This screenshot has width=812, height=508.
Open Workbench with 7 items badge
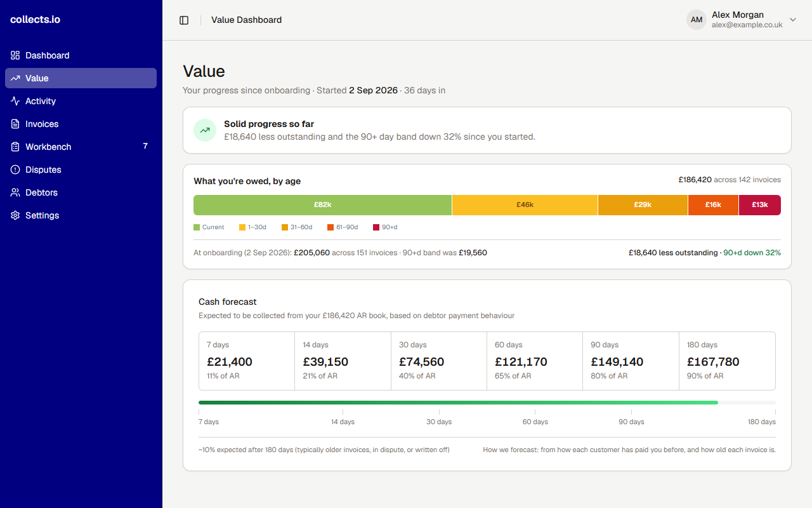pyautogui.click(x=81, y=147)
